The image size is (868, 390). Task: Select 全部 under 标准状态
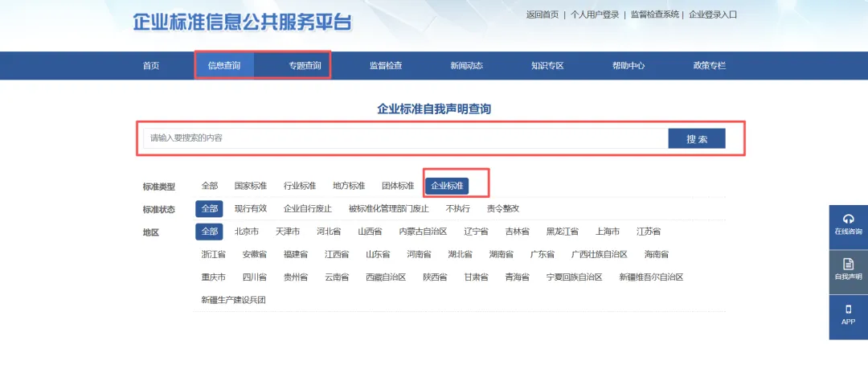209,209
